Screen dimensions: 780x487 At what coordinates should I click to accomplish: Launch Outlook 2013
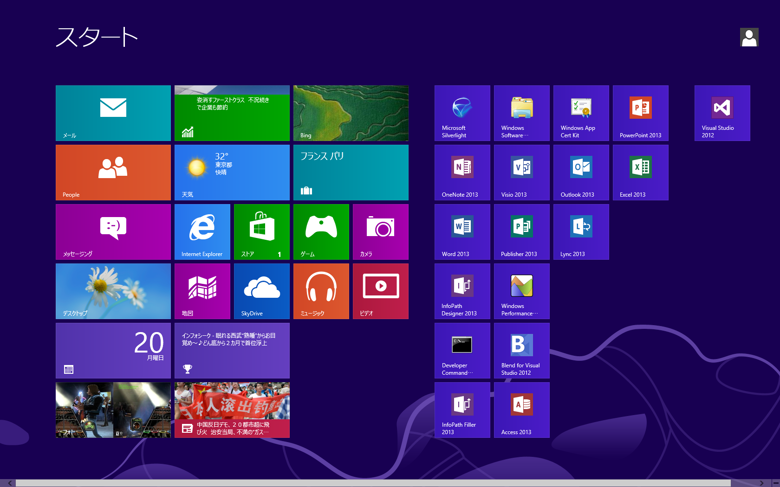[x=581, y=172]
